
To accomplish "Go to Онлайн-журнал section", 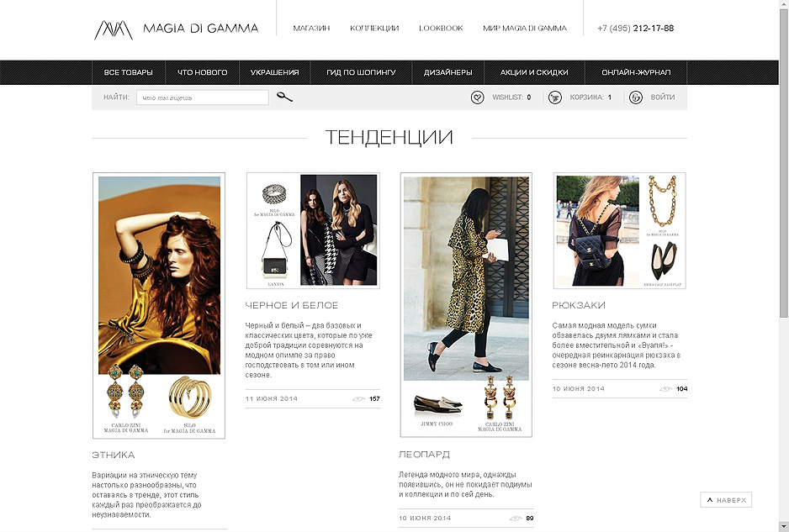I will coord(636,72).
